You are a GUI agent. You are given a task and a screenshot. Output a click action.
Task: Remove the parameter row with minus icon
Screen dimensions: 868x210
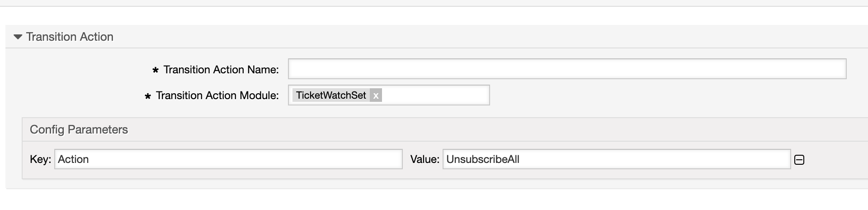point(799,160)
